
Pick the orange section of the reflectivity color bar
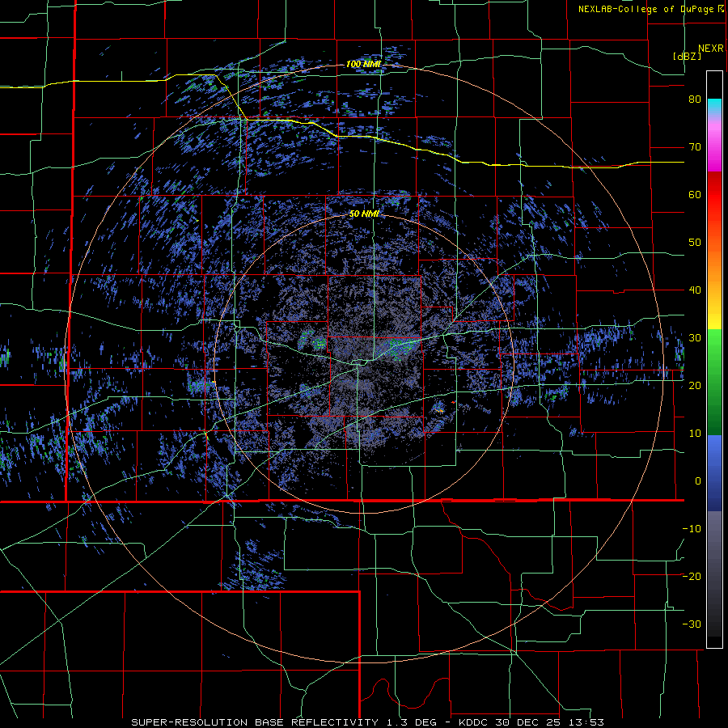click(714, 265)
